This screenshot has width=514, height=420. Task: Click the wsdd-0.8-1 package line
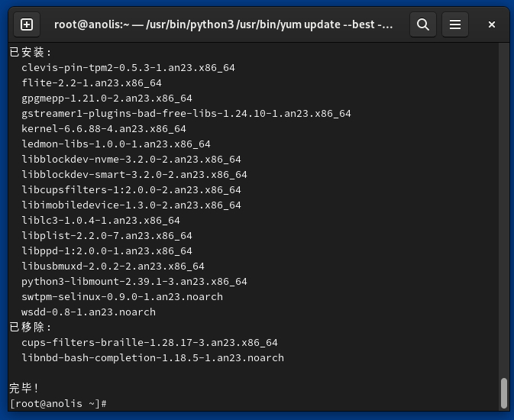(x=89, y=312)
